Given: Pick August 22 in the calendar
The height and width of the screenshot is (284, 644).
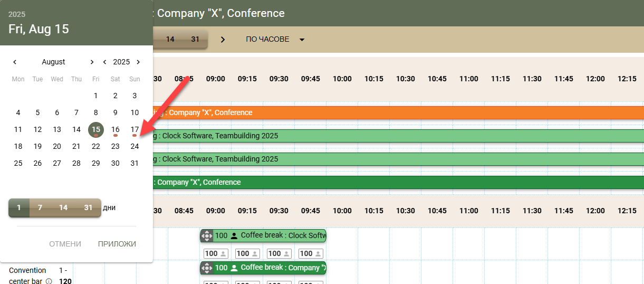Looking at the screenshot, I should click(x=95, y=146).
